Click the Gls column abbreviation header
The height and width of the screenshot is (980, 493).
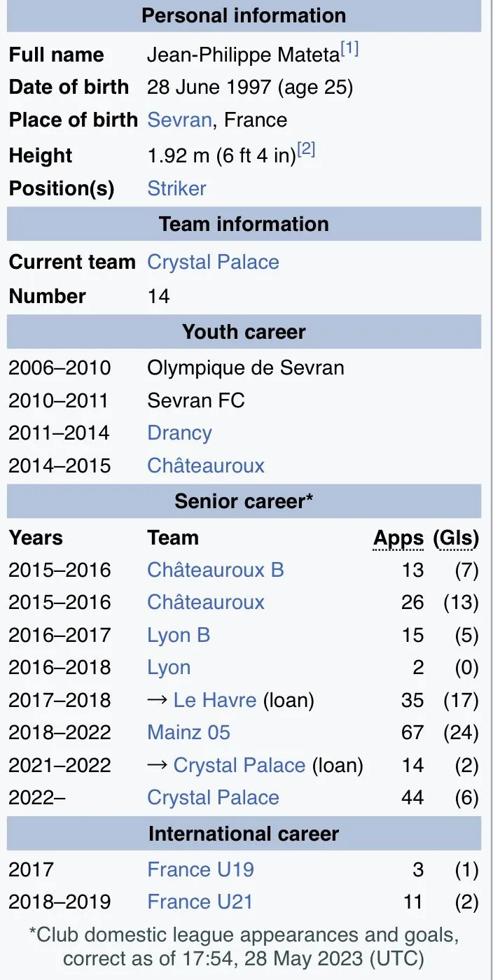click(x=456, y=538)
